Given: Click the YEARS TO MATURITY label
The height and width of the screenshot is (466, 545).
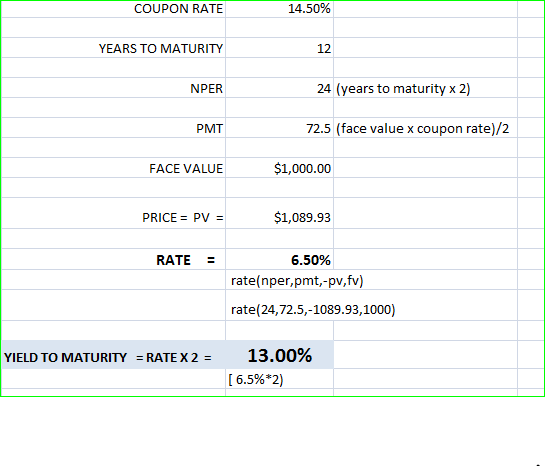Looking at the screenshot, I should pos(161,48).
